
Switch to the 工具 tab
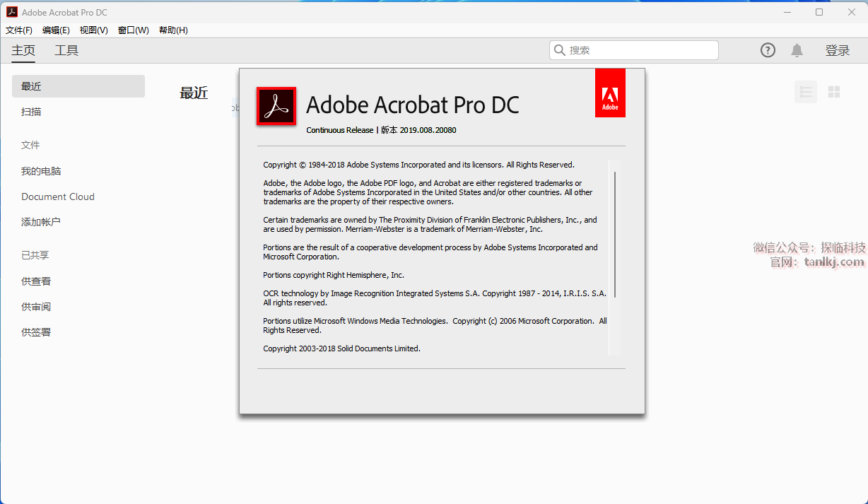[x=66, y=50]
